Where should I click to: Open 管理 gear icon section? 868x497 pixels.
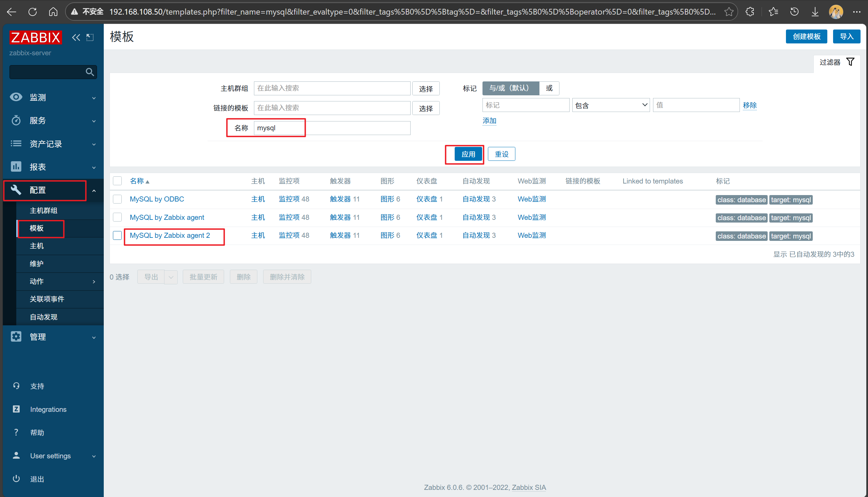tap(16, 337)
